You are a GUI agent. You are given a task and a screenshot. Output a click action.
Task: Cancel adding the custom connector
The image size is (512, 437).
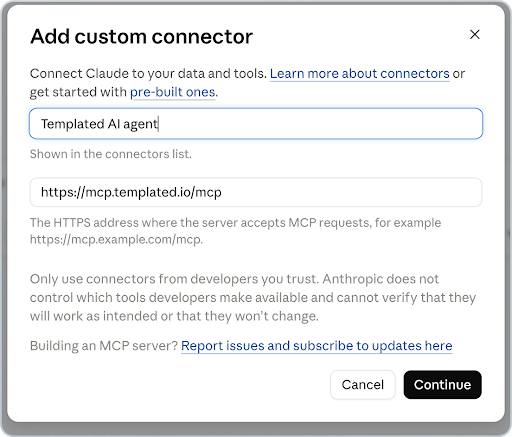[363, 385]
